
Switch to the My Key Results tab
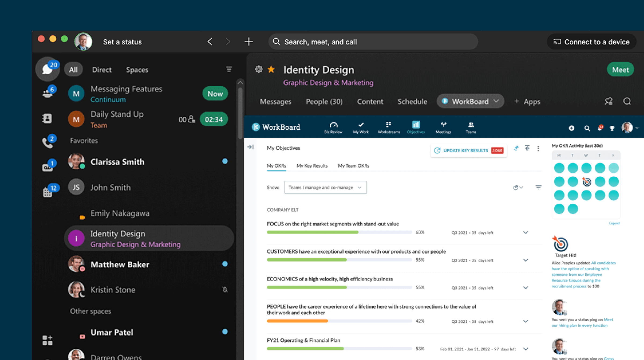(x=312, y=166)
